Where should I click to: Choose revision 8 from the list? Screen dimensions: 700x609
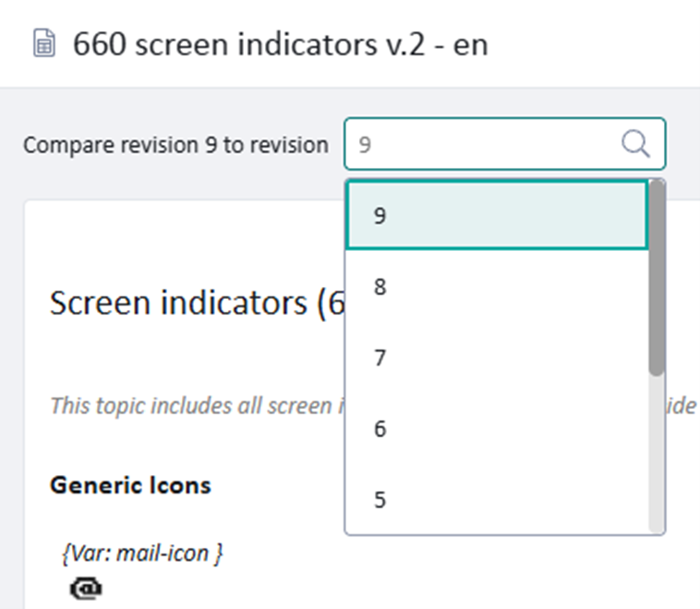coord(497,287)
